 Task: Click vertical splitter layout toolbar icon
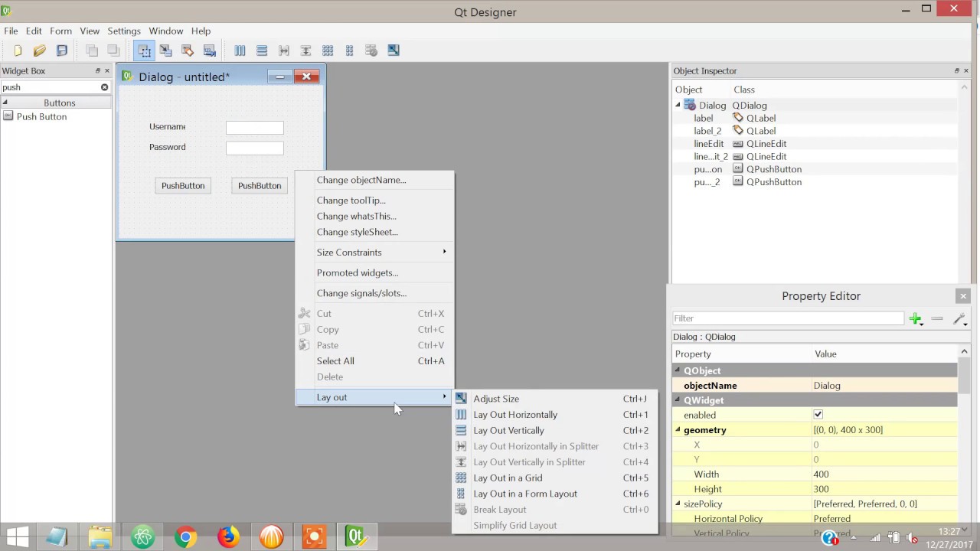tap(305, 51)
